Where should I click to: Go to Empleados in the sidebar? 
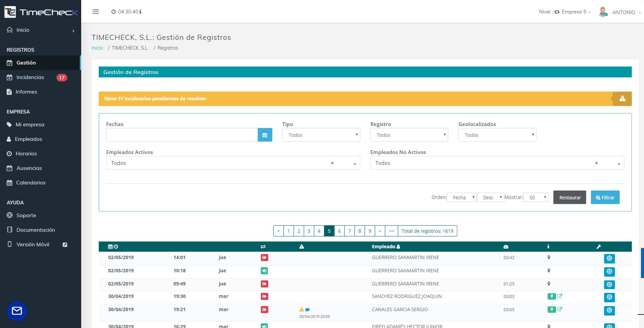tap(28, 139)
